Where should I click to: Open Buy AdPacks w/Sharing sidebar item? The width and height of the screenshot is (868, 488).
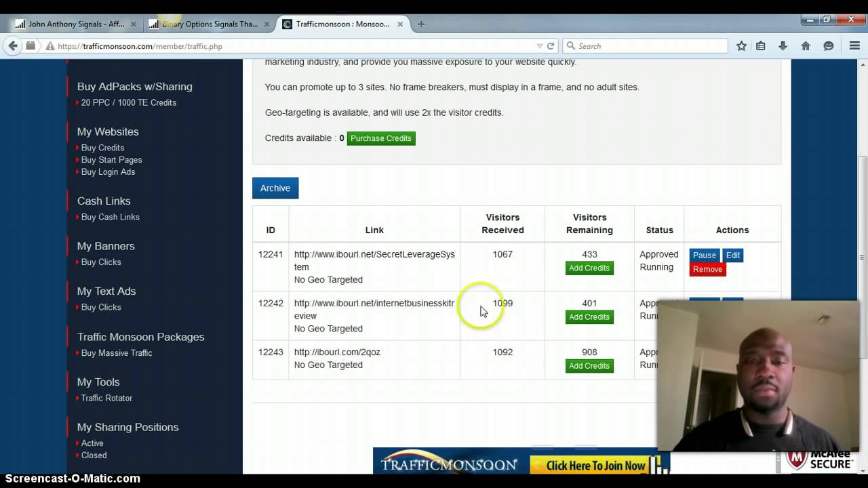135,87
